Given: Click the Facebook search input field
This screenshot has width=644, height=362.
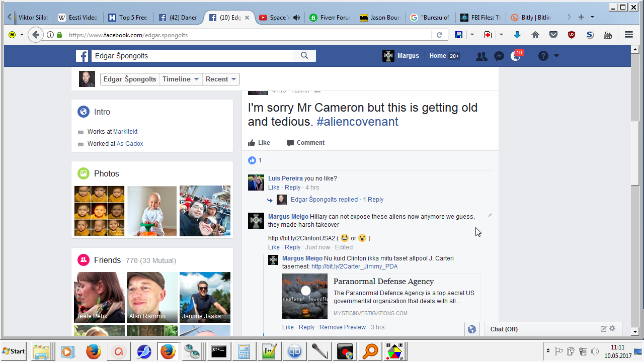Looking at the screenshot, I should [191, 56].
